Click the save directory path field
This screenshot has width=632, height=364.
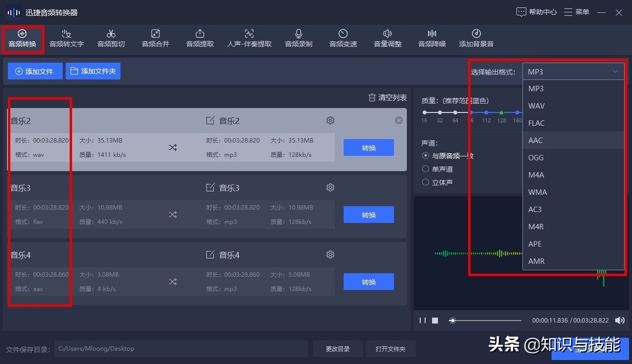click(181, 349)
